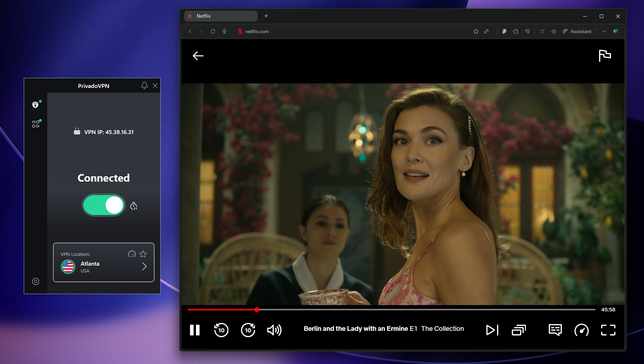Viewport: 644px width, 364px height.
Task: Open the PrivadoVPN notifications bell
Action: tap(144, 85)
